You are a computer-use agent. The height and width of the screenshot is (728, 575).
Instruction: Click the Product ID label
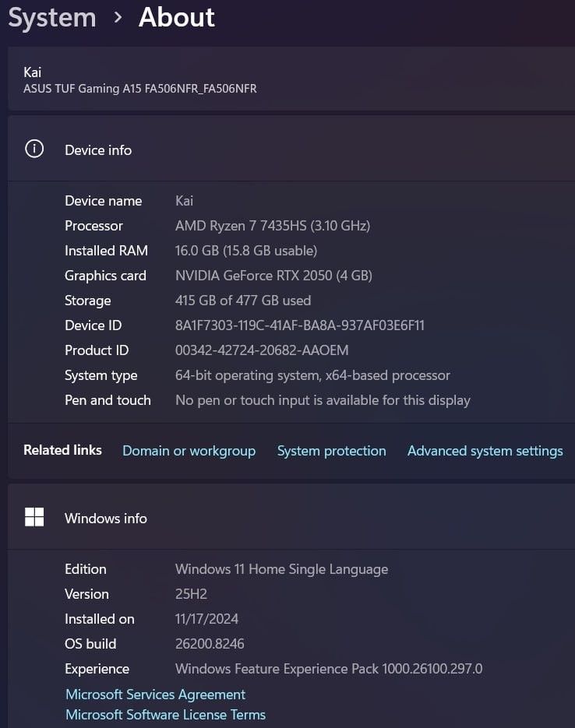point(97,350)
